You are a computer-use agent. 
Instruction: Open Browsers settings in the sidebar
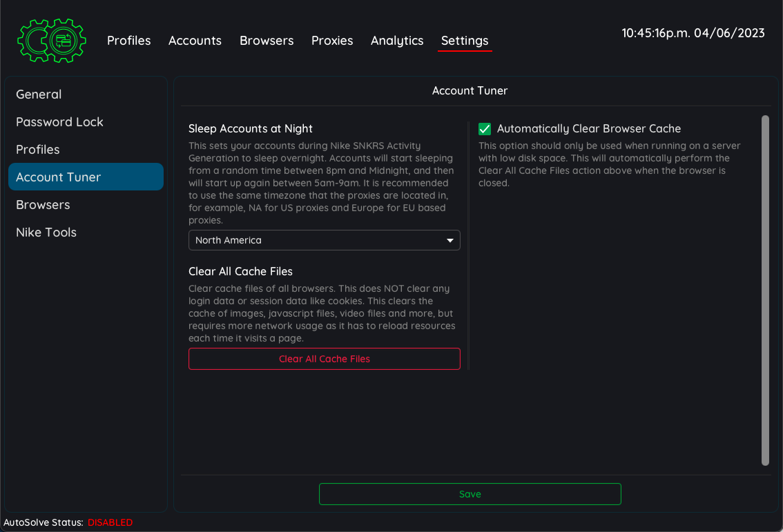coord(86,205)
